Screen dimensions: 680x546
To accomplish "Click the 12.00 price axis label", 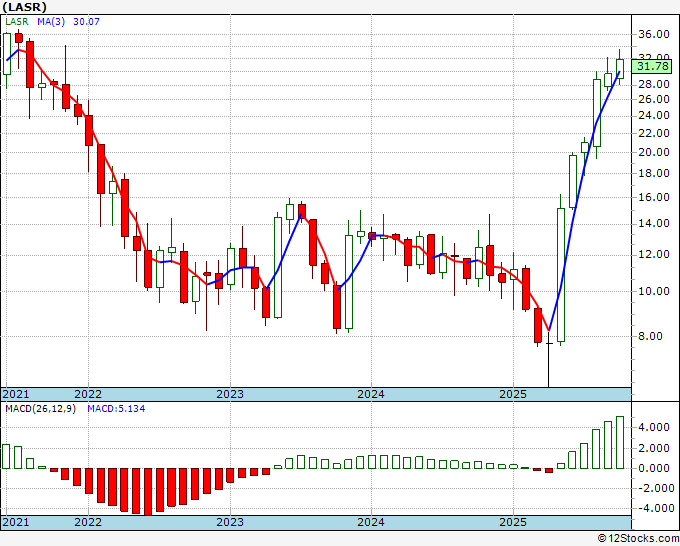I will pyautogui.click(x=654, y=255).
